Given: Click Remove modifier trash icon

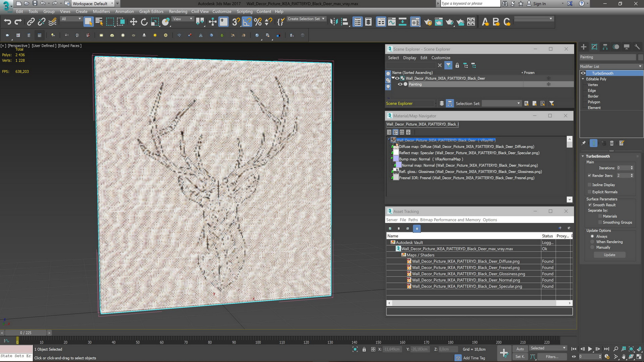Looking at the screenshot, I should pos(611,143).
